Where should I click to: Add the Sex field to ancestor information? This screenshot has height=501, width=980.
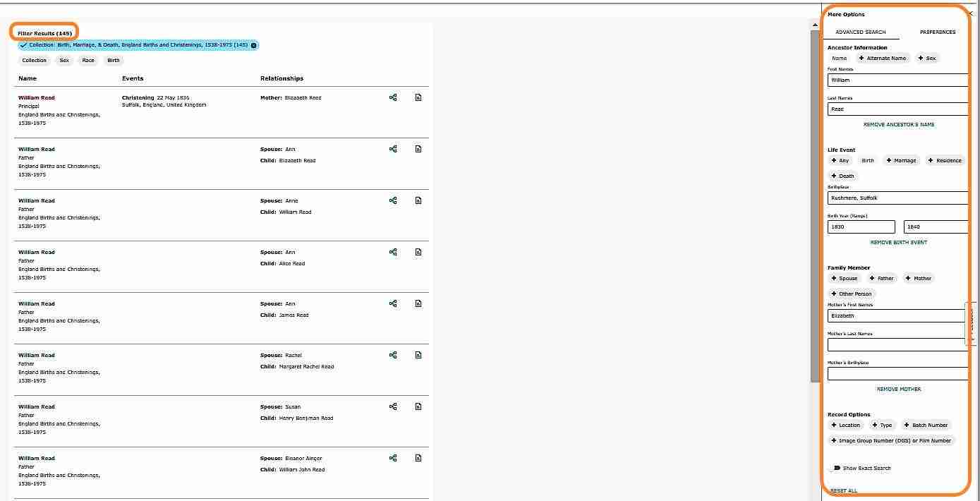pyautogui.click(x=927, y=58)
